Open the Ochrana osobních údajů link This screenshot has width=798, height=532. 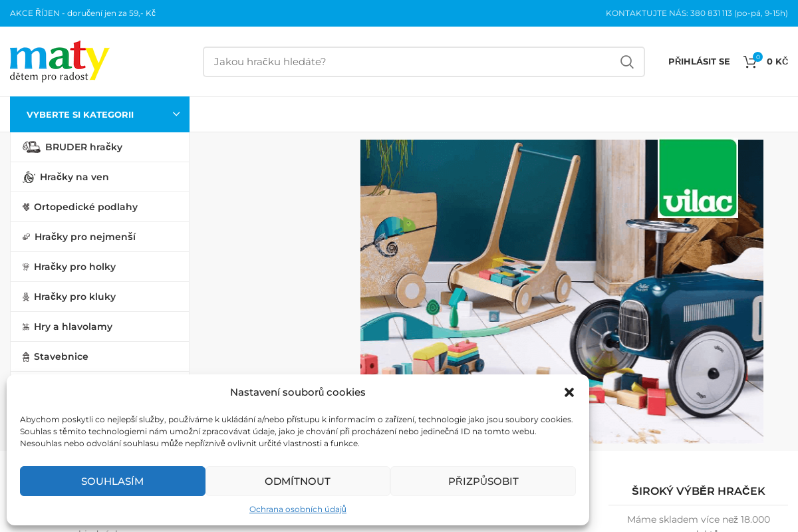(x=298, y=509)
